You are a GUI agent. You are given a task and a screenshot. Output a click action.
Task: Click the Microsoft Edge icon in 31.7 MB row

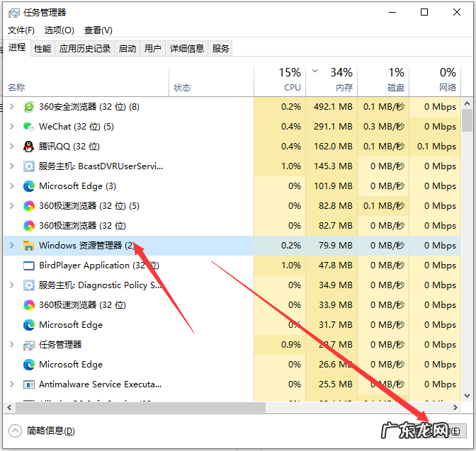pyautogui.click(x=29, y=325)
